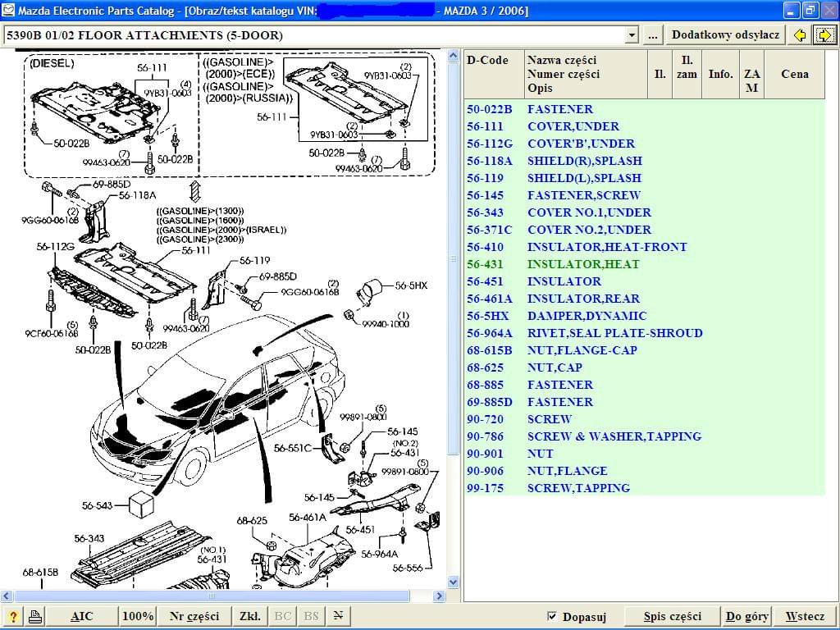
Task: Click the strikethrough N toolbar button
Action: (x=338, y=616)
